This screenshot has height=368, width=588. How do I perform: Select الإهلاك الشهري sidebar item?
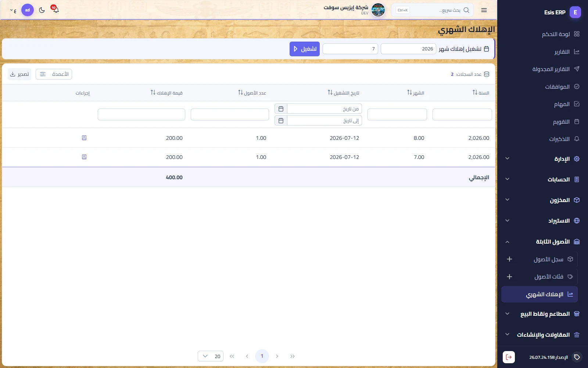coord(539,294)
